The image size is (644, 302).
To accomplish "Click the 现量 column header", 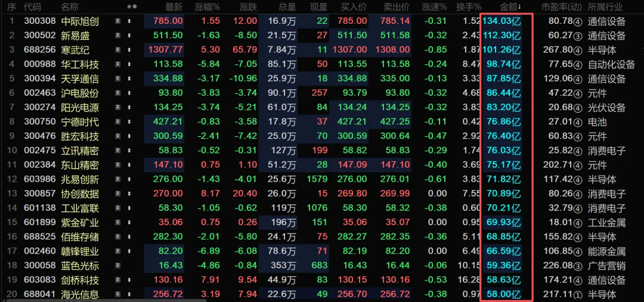I will [x=318, y=7].
